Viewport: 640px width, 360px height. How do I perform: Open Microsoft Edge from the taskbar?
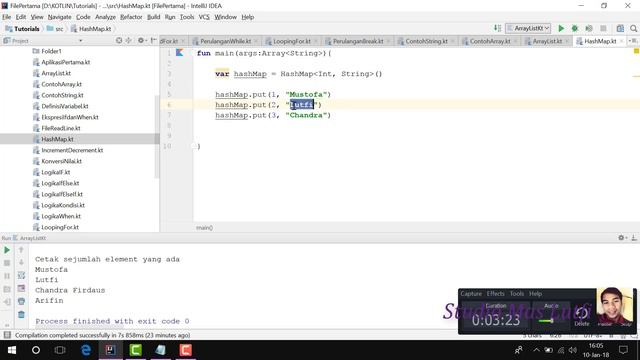(86, 350)
